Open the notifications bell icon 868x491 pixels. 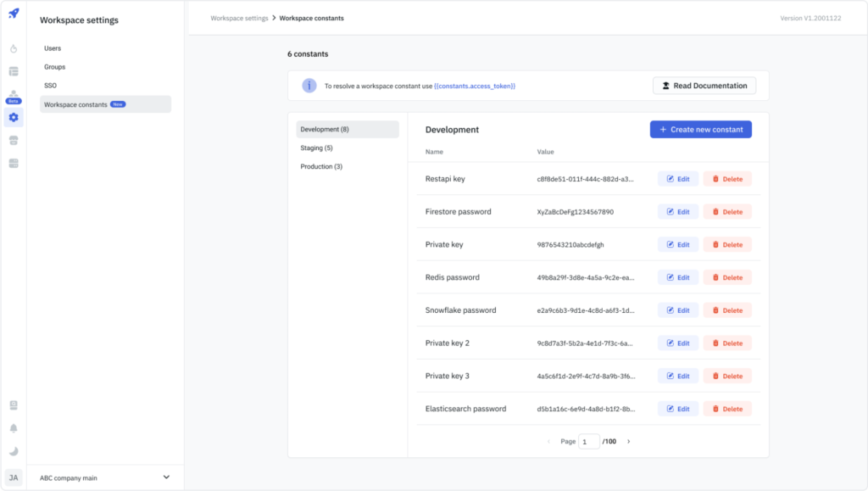pos(13,427)
